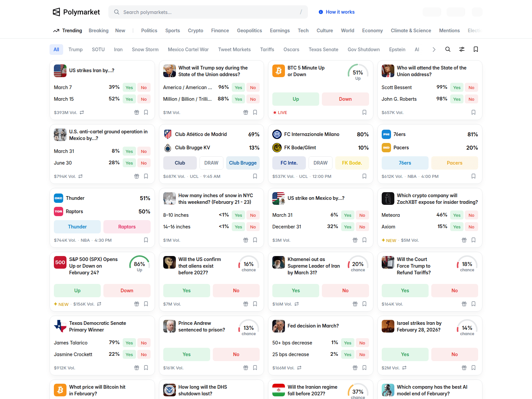The image size is (532, 399).
Task: Open the Khamenei market thumbnail
Action: pyautogui.click(x=279, y=262)
